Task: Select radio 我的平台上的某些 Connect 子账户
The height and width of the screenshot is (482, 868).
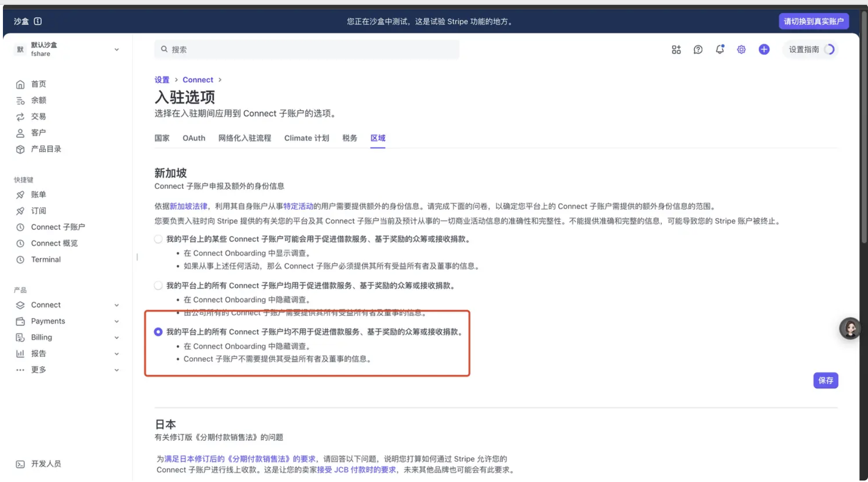Action: 158,239
